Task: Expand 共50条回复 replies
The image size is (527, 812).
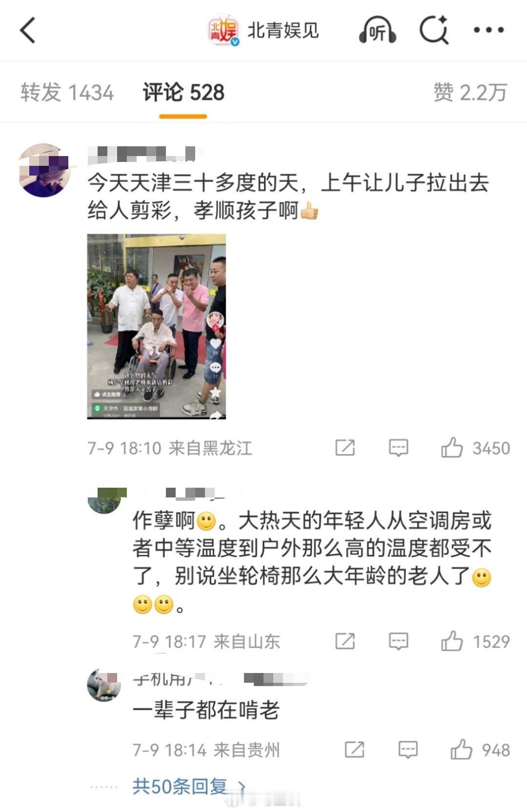Action: 189,786
